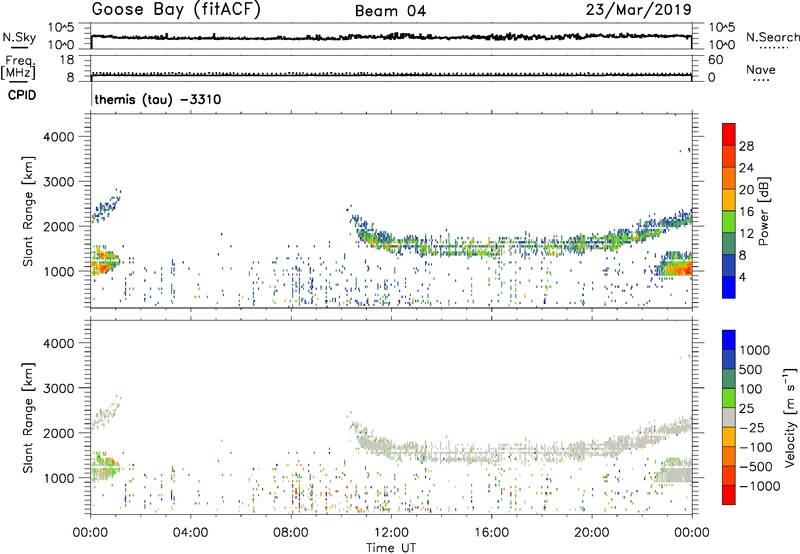800x554 pixels.
Task: Click Velocity colorbar segment between -100 and -500
Action: [x=729, y=456]
